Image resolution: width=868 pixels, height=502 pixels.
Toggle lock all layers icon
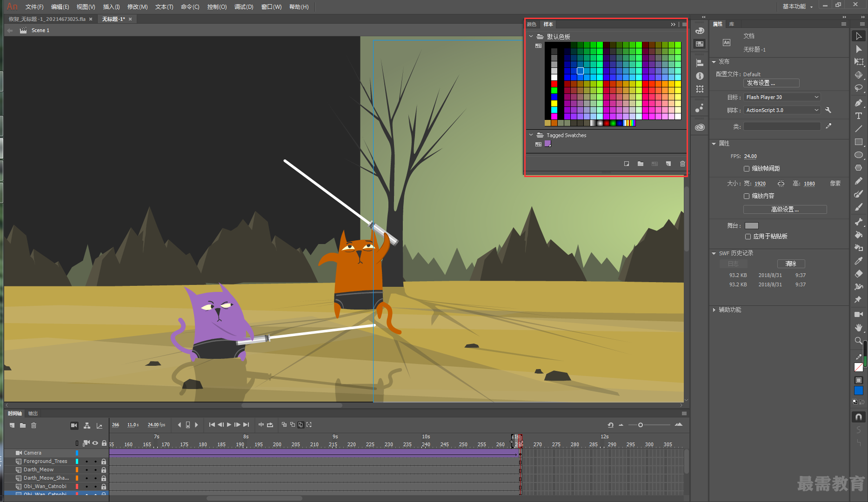pos(104,443)
